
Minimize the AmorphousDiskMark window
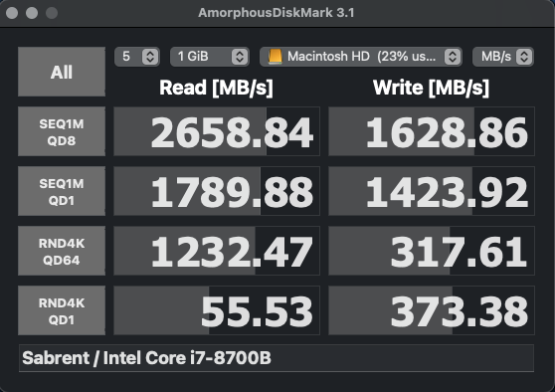click(x=32, y=13)
